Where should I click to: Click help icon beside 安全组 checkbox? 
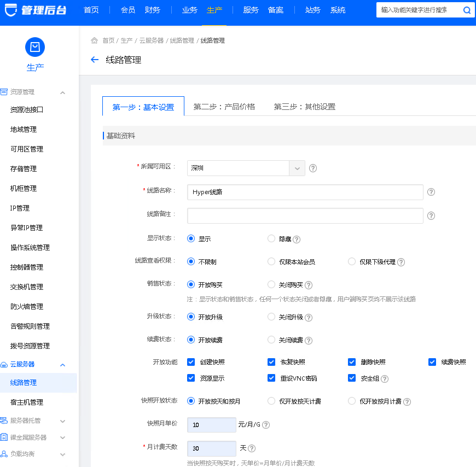[x=384, y=379]
